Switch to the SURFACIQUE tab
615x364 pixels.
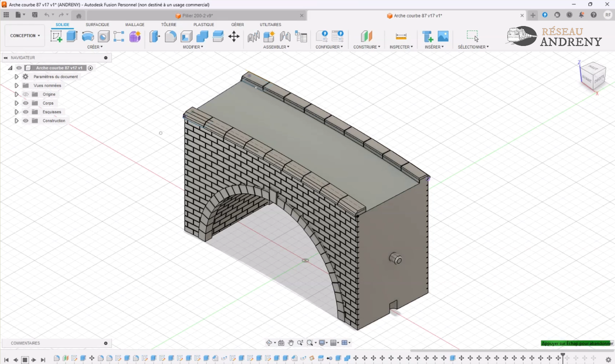(97, 25)
